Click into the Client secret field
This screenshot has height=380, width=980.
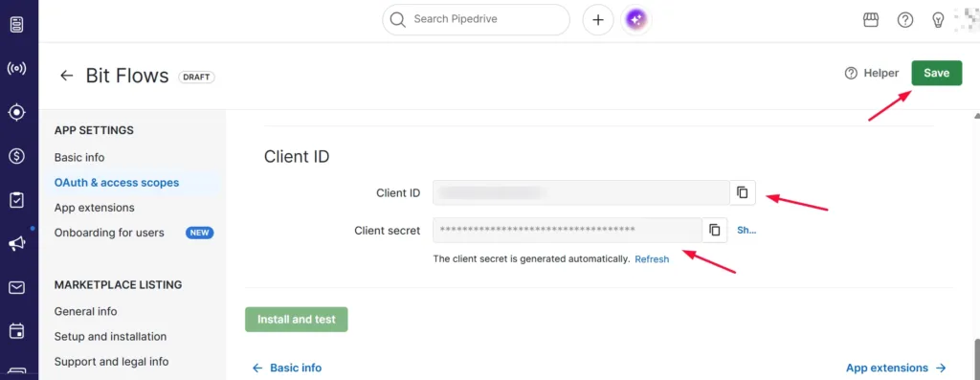click(x=568, y=230)
